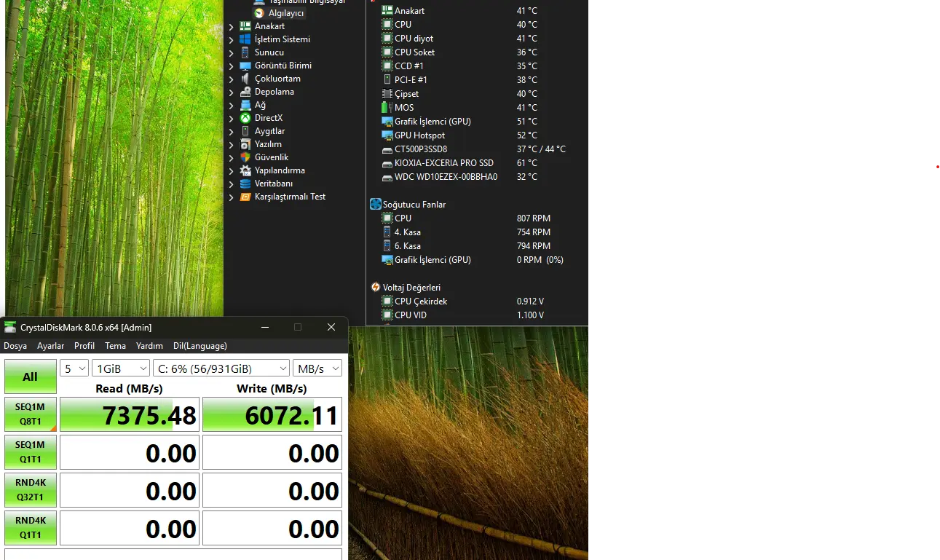Click the Algılayıcı sensor icon in the tree
940x560 pixels.
pyautogui.click(x=259, y=13)
